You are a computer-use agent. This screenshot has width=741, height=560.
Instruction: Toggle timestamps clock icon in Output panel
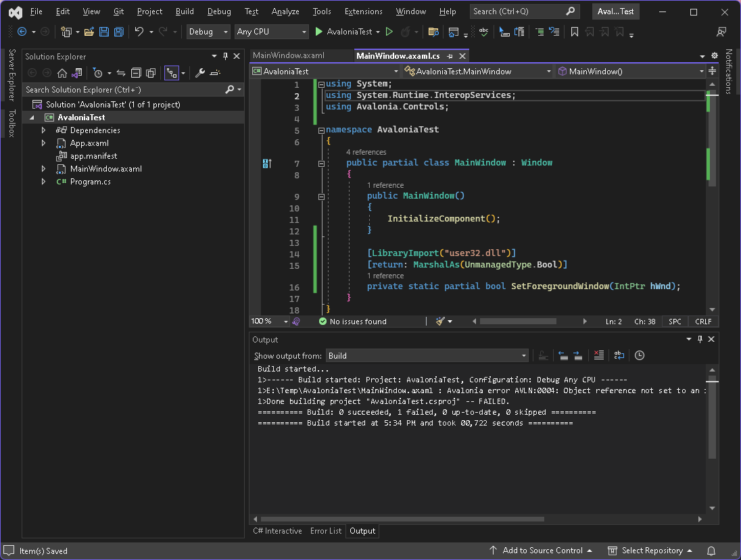click(x=639, y=355)
